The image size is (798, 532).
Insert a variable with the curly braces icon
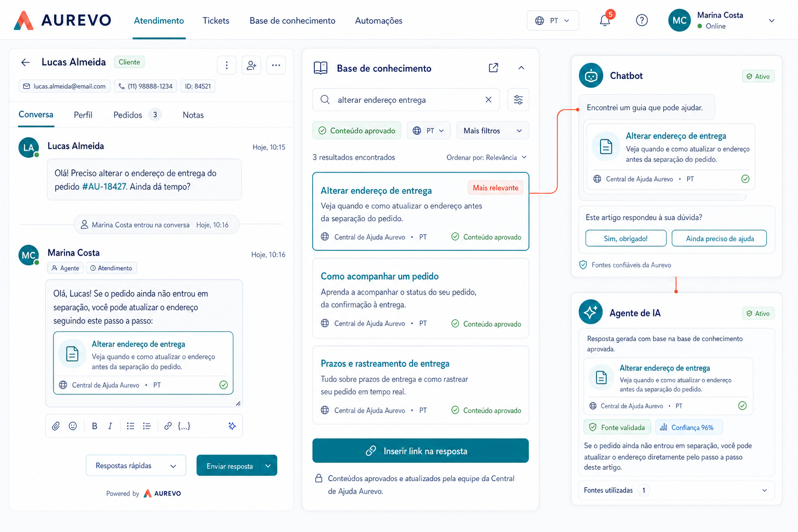[x=184, y=426]
